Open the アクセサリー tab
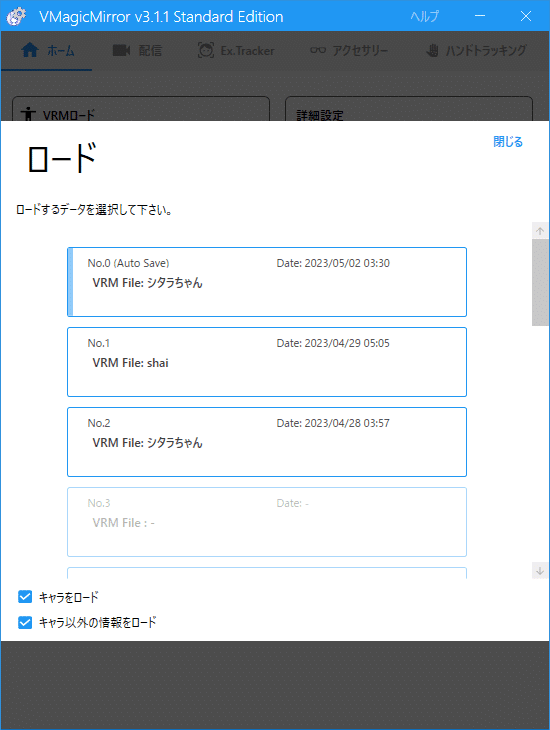 coord(349,50)
